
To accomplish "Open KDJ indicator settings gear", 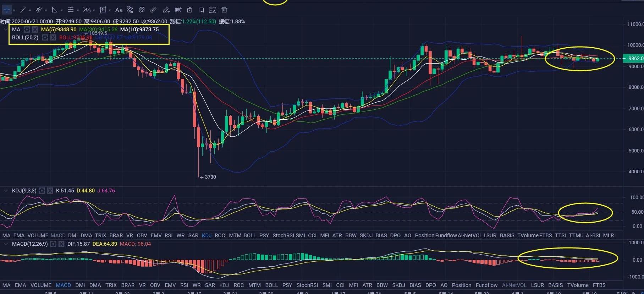I will pos(42,191).
